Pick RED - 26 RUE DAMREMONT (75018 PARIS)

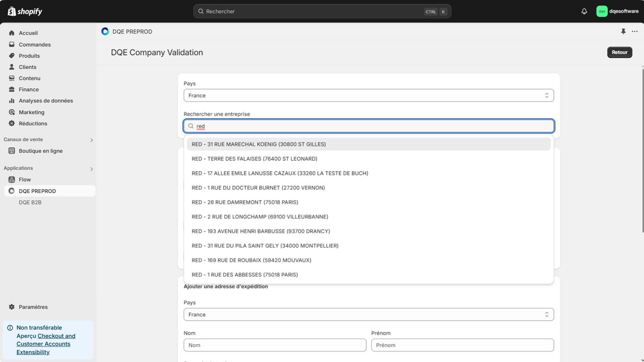click(x=369, y=202)
